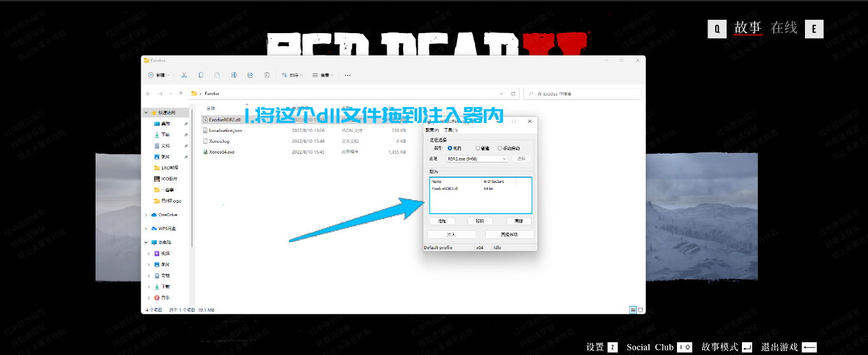Click 故事模式 (Story mode) at game bottom

pyautogui.click(x=727, y=347)
